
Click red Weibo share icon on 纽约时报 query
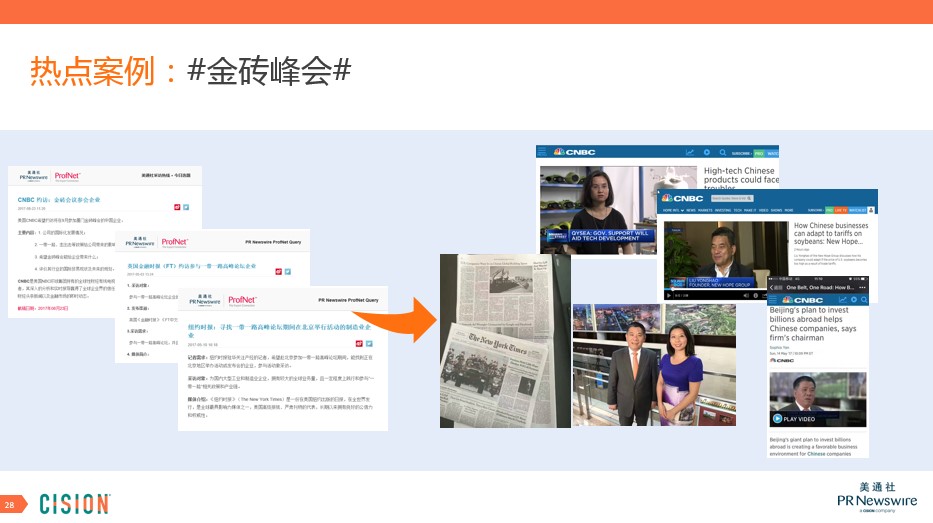(359, 343)
